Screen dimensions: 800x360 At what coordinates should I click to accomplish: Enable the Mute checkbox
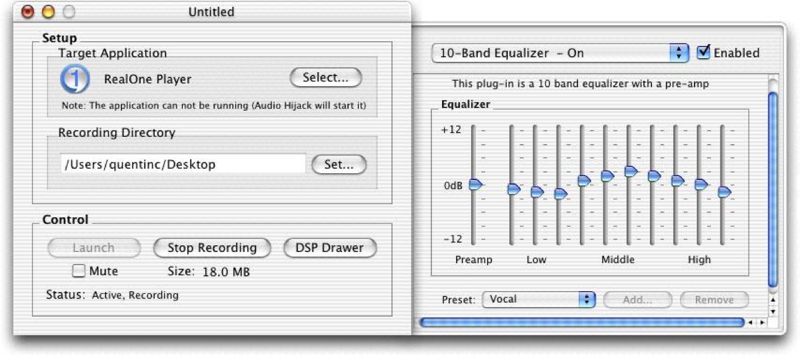79,271
